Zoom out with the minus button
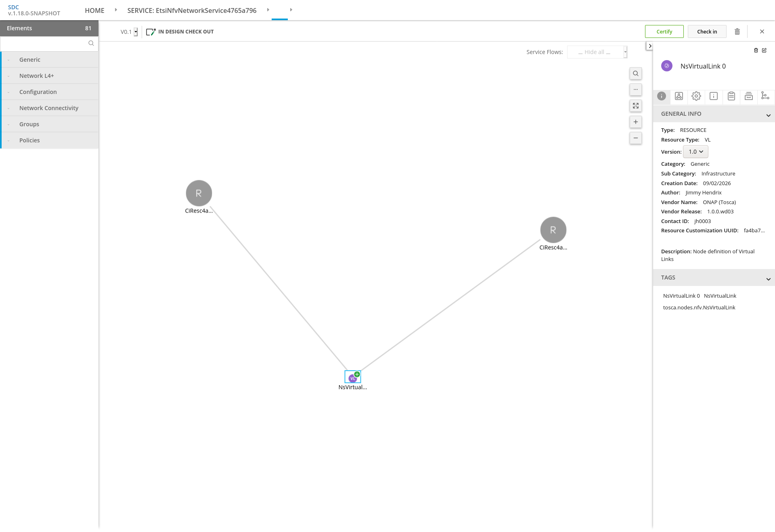775x532 pixels. coord(635,138)
